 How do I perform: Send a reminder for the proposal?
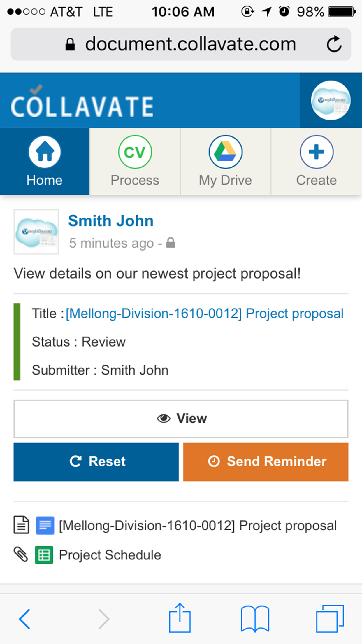click(266, 462)
